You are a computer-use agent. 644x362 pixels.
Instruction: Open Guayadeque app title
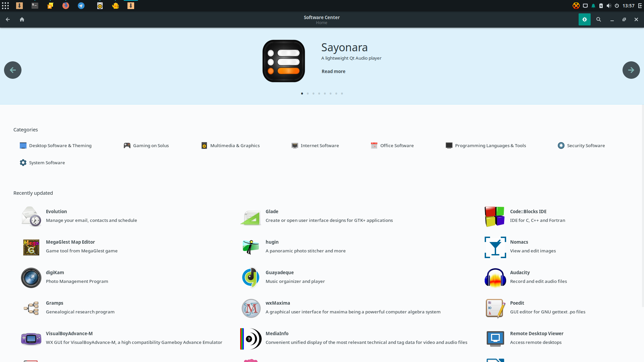click(280, 273)
